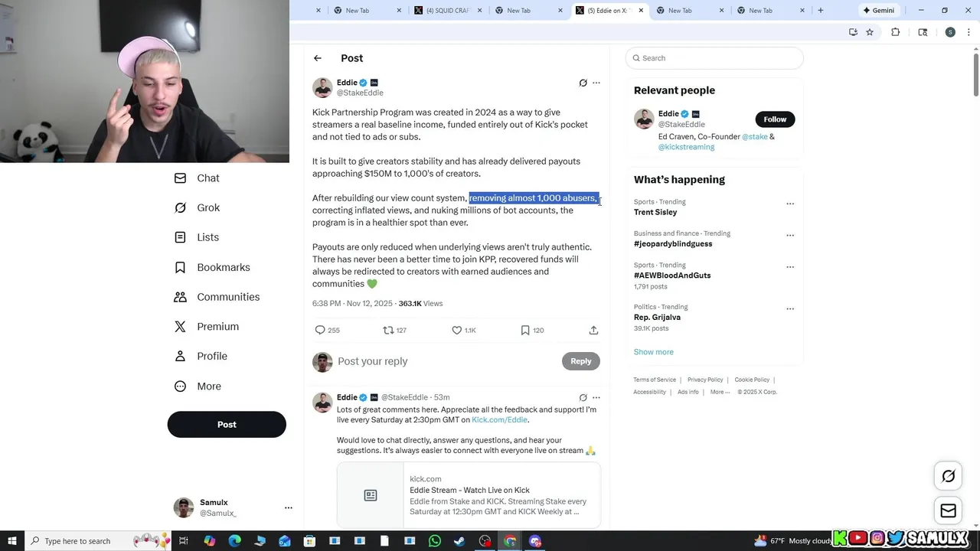Bookmark the post using the bookmark icon

[525, 330]
